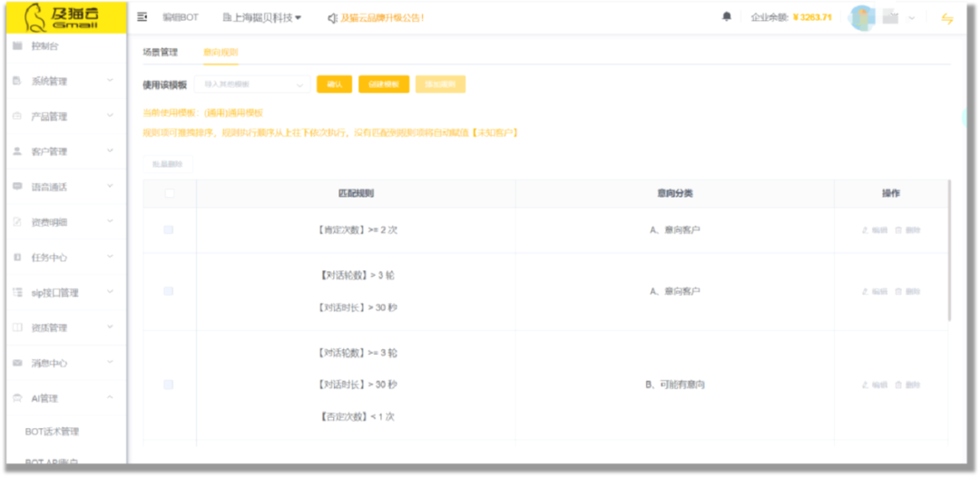Expand the 上海掘贝科技 company dropdown
Image resolution: width=980 pixels, height=477 pixels.
pyautogui.click(x=262, y=17)
